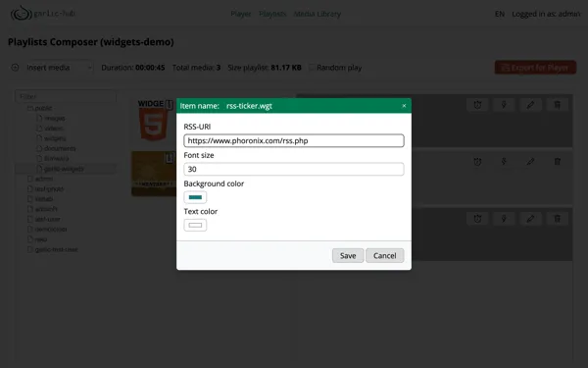
Task: Click the HTML5 widget thumbnail
Action: pos(153,120)
